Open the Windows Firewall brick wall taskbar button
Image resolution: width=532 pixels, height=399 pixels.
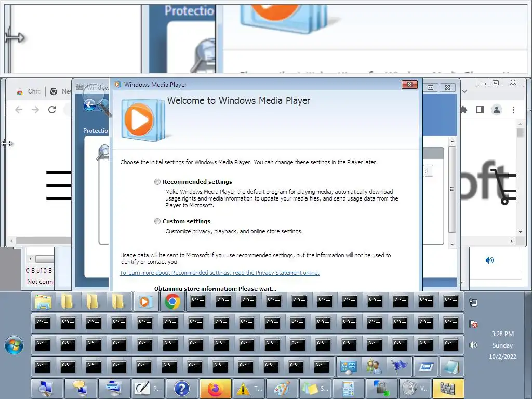click(448, 389)
